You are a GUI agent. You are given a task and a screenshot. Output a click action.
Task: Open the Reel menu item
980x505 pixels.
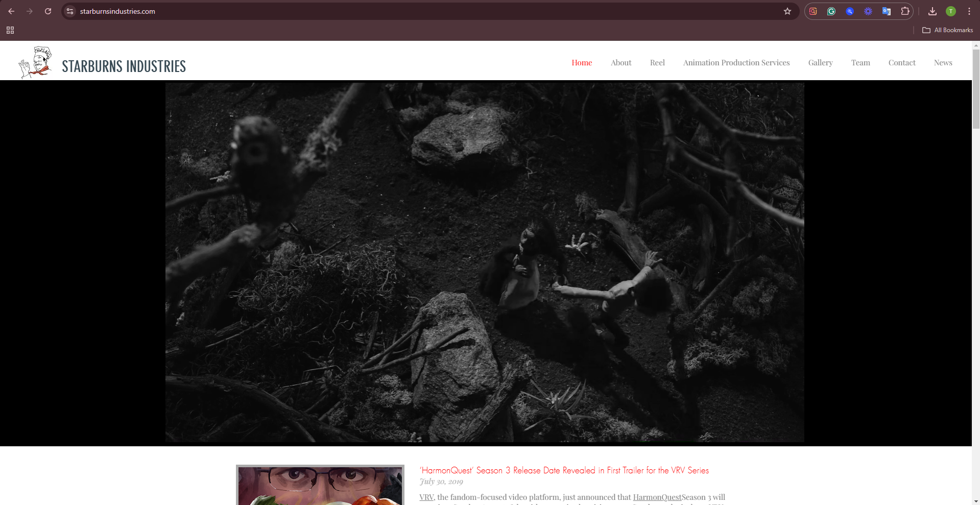tap(657, 63)
